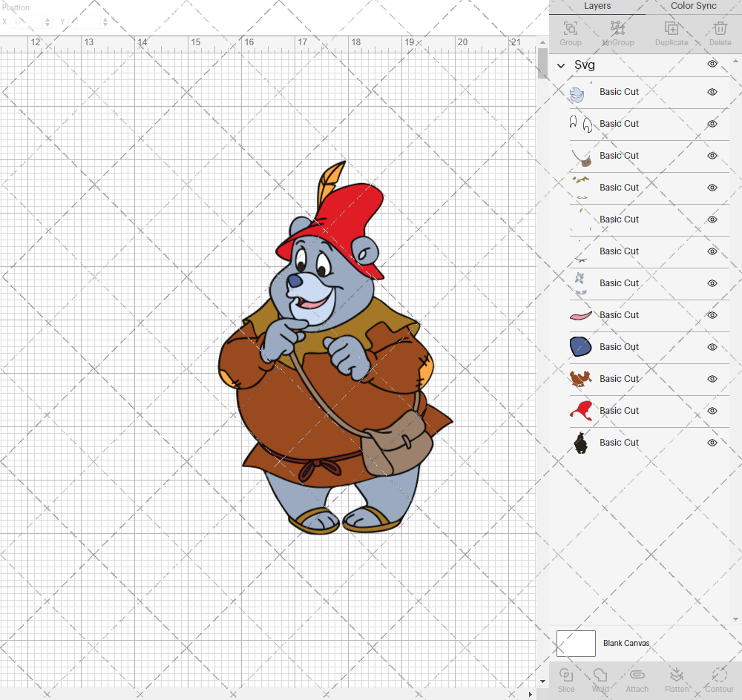Screen dimensions: 742x700
Task: Select the brown tunic layer thumbnail
Action: coord(581,379)
